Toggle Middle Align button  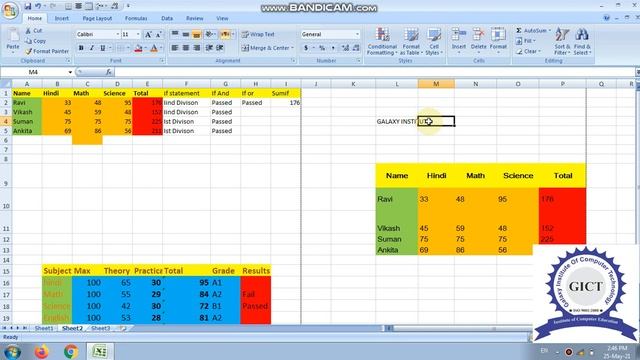pyautogui.click(x=186, y=34)
